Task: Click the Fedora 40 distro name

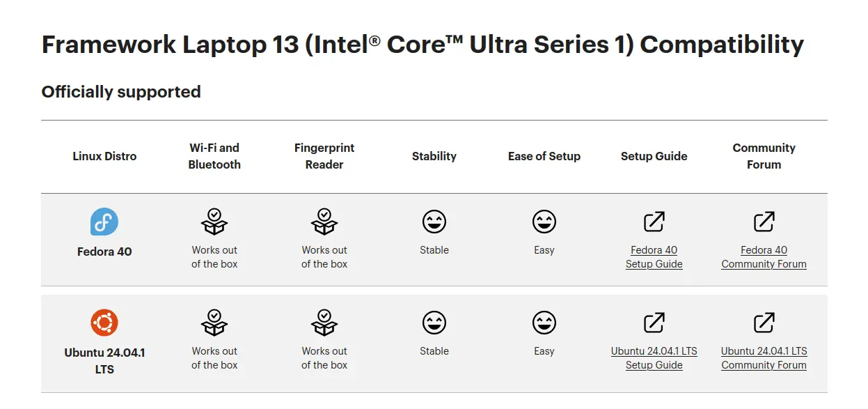Action: pos(104,252)
